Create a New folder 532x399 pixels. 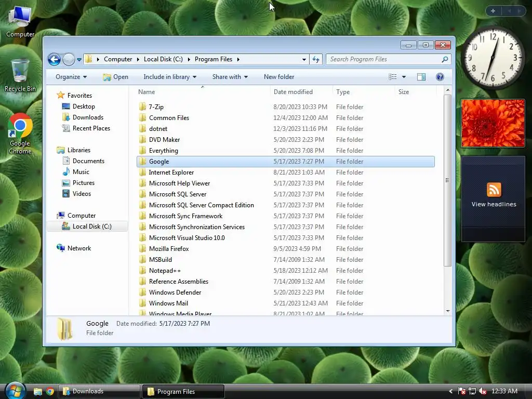[279, 77]
